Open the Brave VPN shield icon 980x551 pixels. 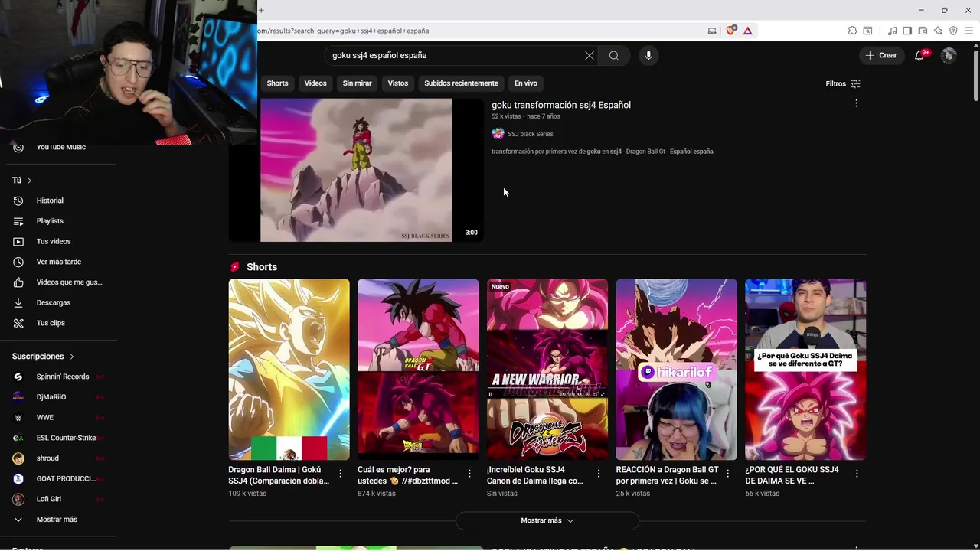tap(953, 31)
